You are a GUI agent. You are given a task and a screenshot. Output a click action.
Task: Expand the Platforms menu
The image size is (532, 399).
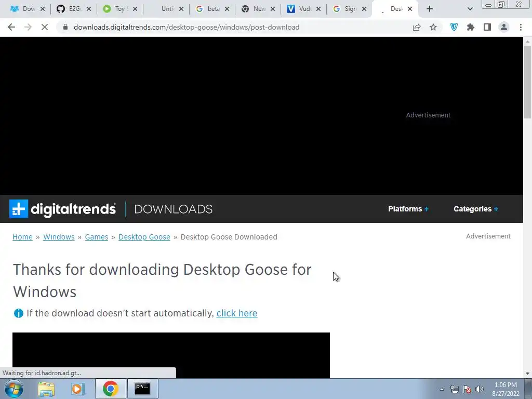click(x=408, y=209)
